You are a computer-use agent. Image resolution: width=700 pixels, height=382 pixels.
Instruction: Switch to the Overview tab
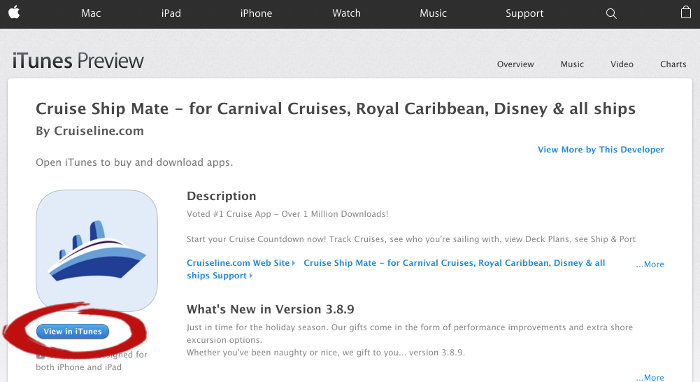(x=515, y=64)
